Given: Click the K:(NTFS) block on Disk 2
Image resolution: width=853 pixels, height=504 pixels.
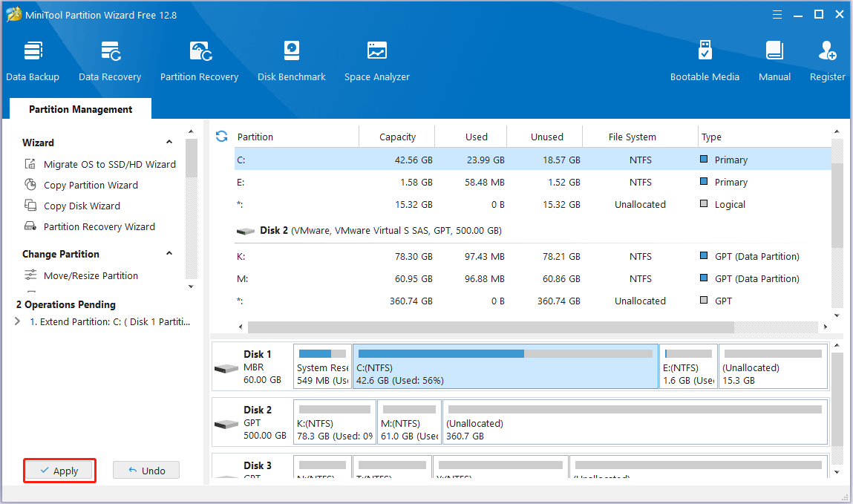Looking at the screenshot, I should [335, 422].
